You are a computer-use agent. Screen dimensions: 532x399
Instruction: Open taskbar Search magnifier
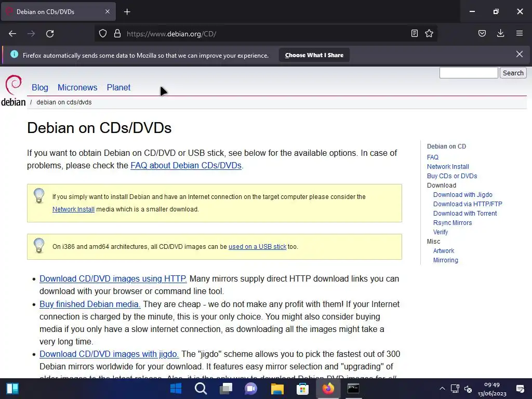[201, 389]
